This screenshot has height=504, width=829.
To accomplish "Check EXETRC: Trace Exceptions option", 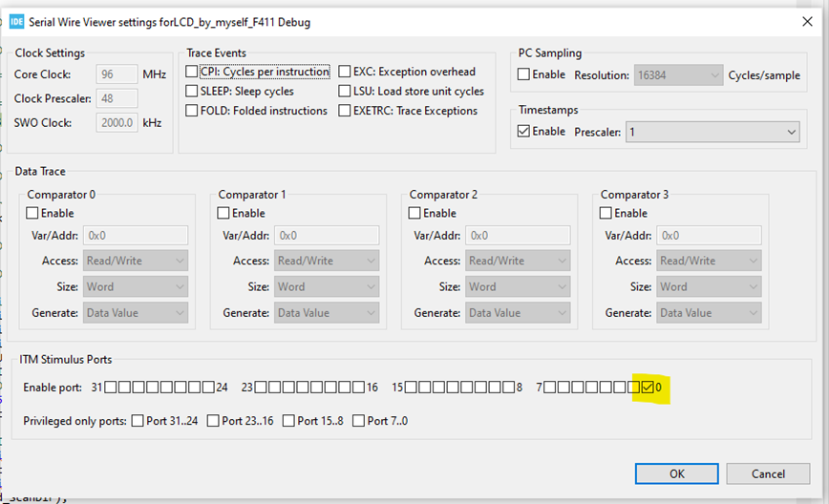I will [345, 111].
